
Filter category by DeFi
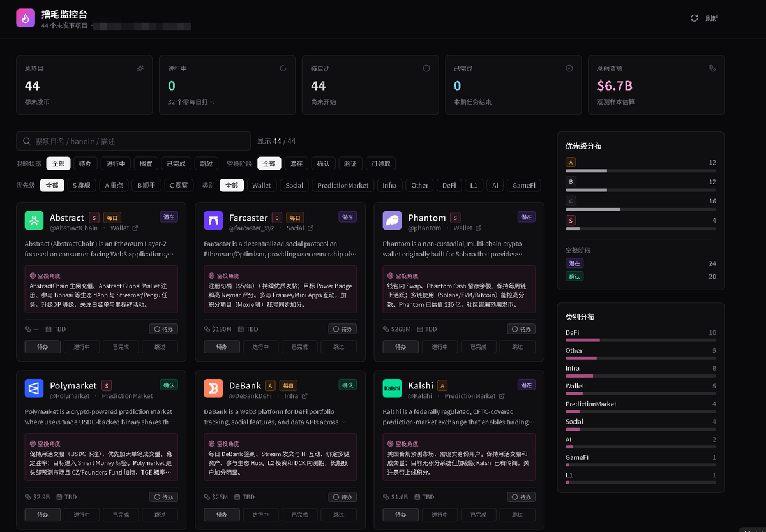point(449,186)
